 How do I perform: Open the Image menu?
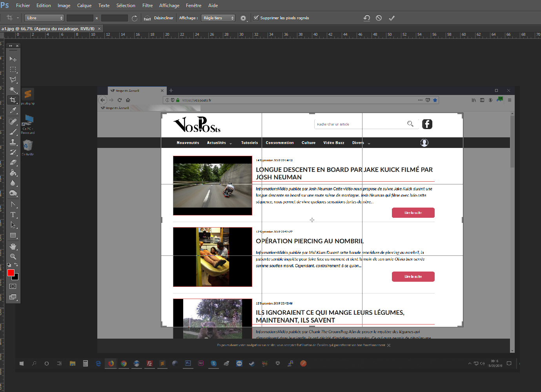point(64,5)
